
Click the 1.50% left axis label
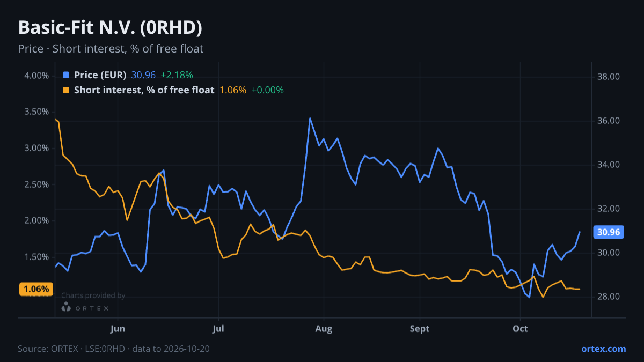click(36, 257)
